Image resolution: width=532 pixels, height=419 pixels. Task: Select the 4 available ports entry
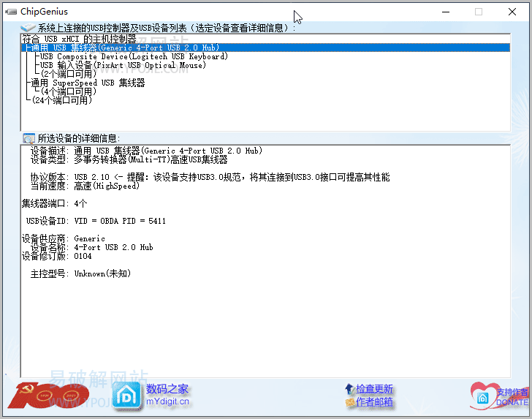[x=69, y=91]
